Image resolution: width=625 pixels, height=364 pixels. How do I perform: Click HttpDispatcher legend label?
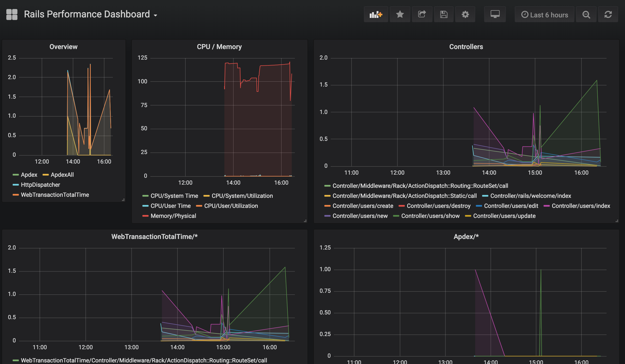click(x=40, y=185)
